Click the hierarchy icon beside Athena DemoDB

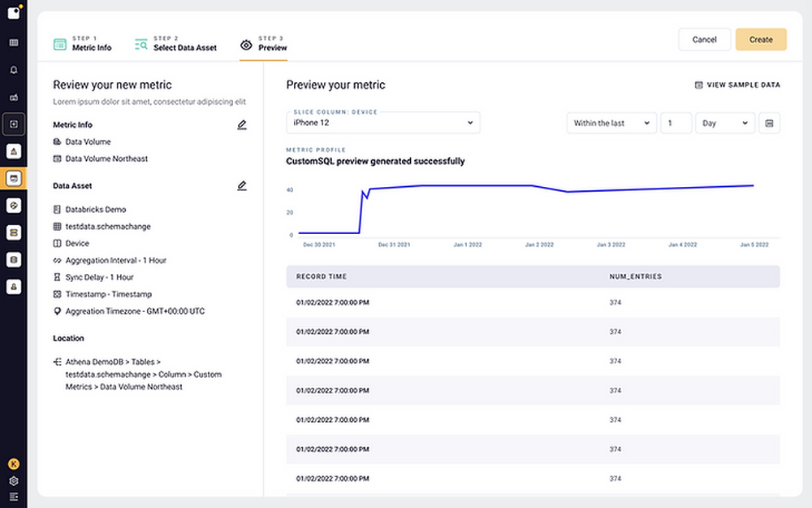coord(57,362)
